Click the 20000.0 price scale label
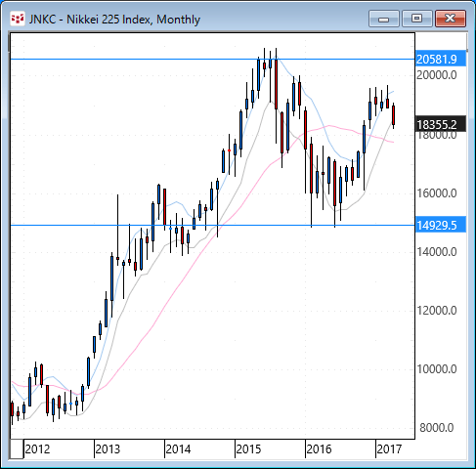 tap(437, 75)
